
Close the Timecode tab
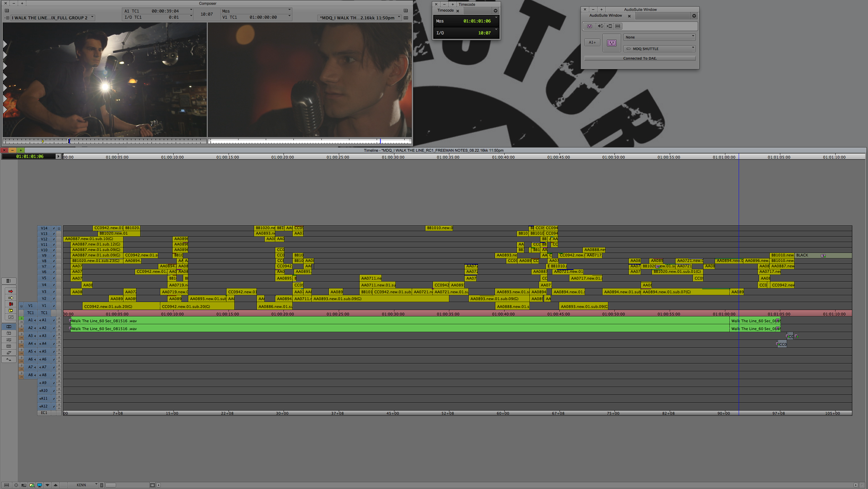[x=458, y=11]
